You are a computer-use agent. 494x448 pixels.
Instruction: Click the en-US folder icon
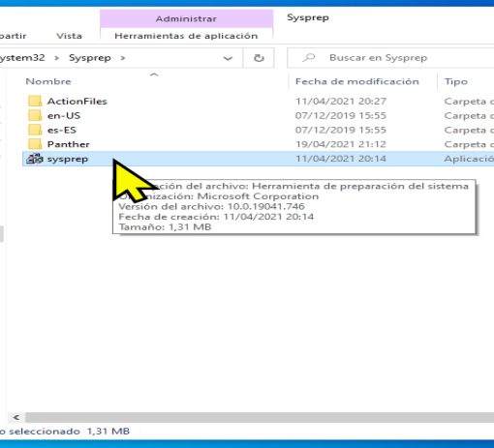(35, 115)
